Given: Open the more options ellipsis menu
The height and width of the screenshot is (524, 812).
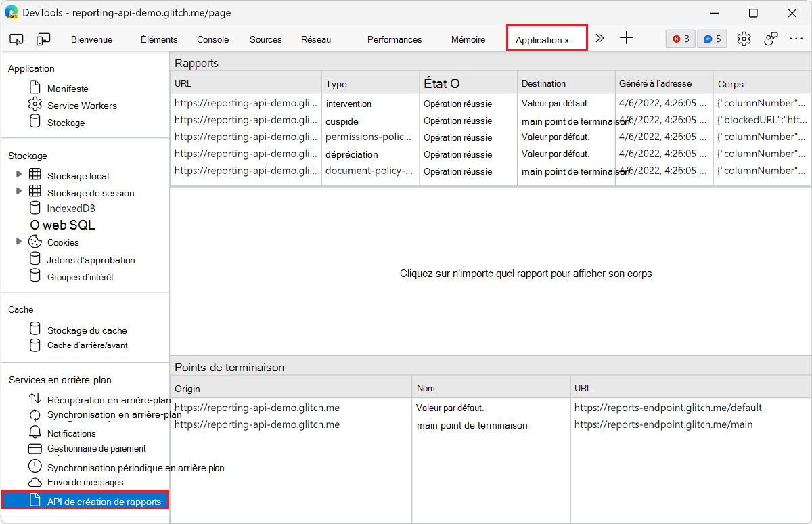Looking at the screenshot, I should (x=796, y=39).
